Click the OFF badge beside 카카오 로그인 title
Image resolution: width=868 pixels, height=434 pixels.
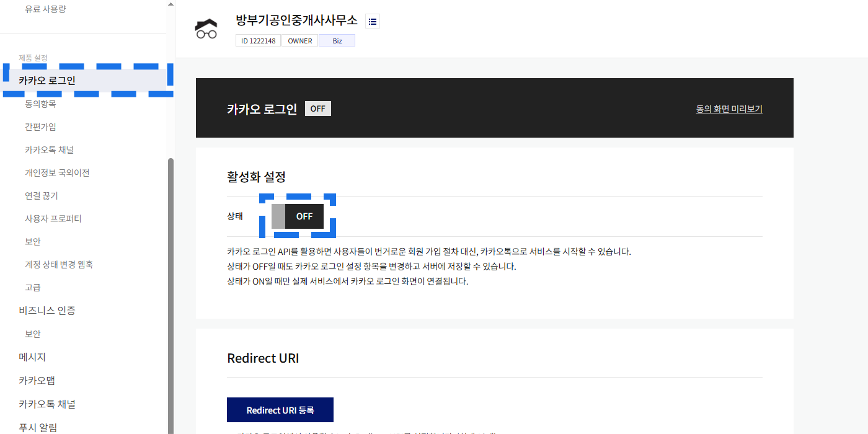(x=318, y=108)
